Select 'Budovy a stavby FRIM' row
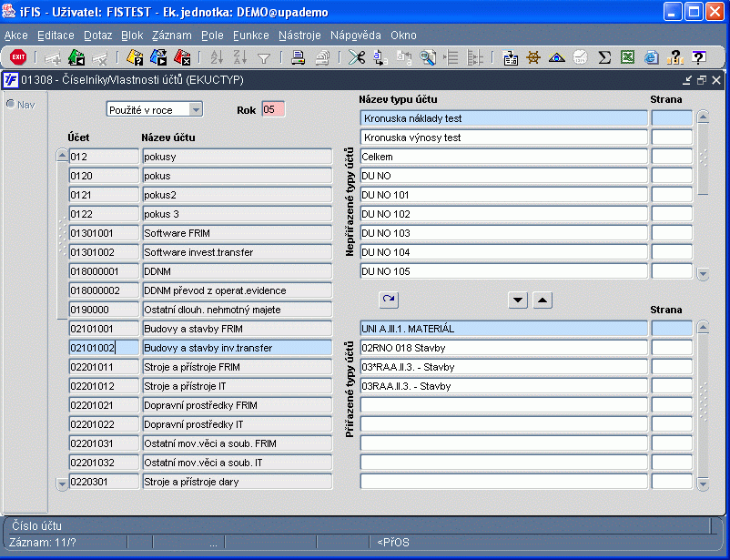Viewport: 730px width, 560px height. tap(238, 329)
